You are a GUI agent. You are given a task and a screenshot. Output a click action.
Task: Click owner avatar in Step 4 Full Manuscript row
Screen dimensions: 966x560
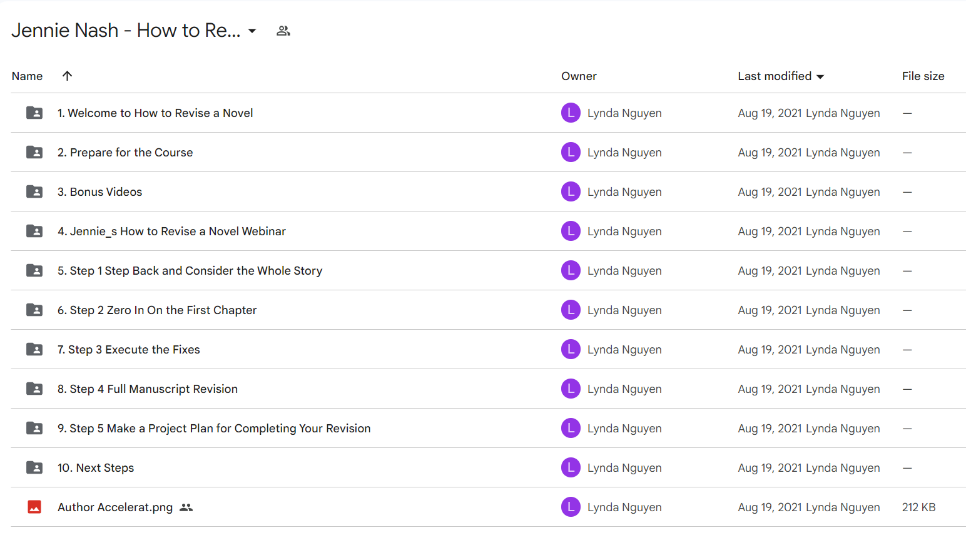[x=571, y=389]
